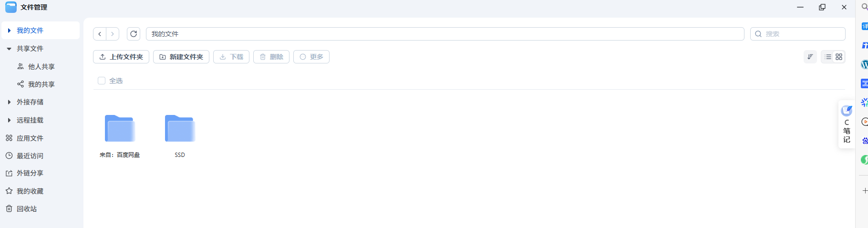868x228 pixels.
Task: Select the 来自：百度网盘 folder
Action: [x=120, y=136]
